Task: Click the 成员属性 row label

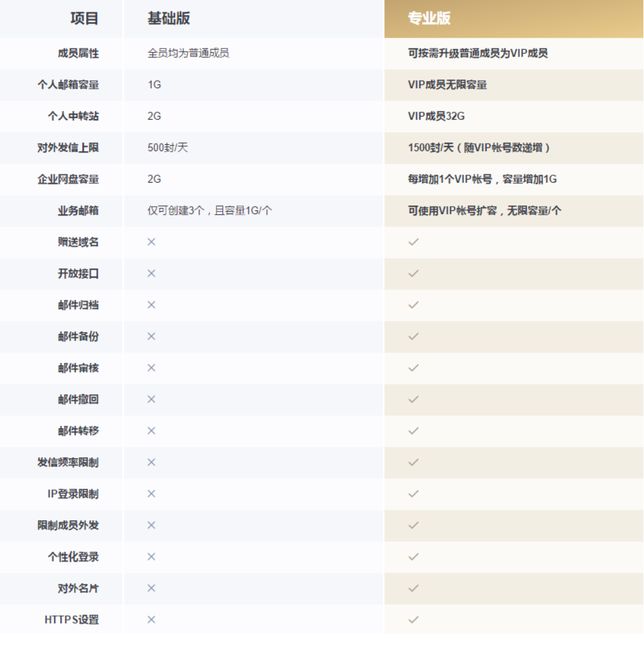Action: [78, 54]
